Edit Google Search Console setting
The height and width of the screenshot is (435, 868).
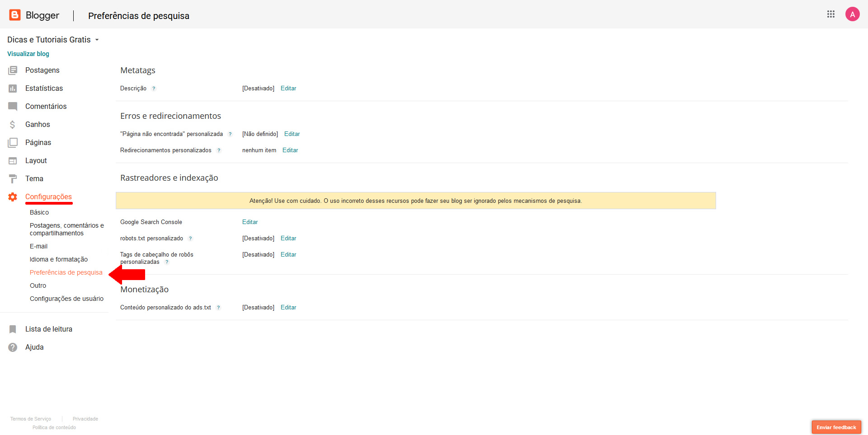[250, 222]
